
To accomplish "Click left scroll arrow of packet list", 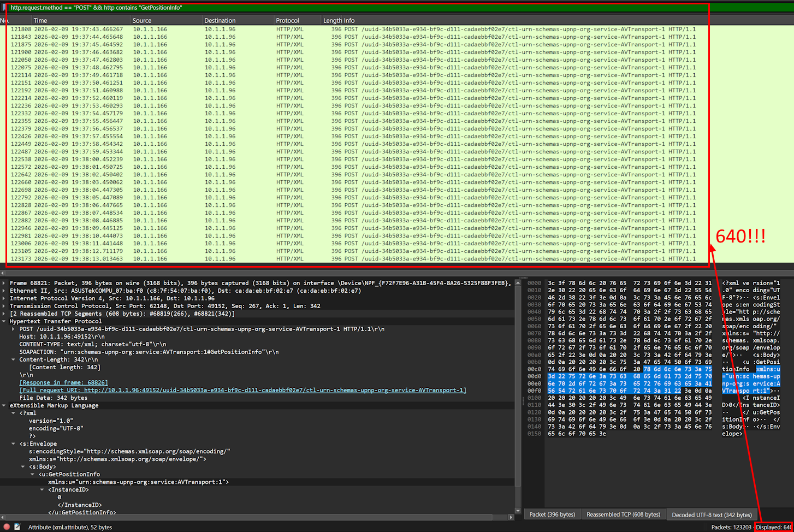I will (x=3, y=273).
